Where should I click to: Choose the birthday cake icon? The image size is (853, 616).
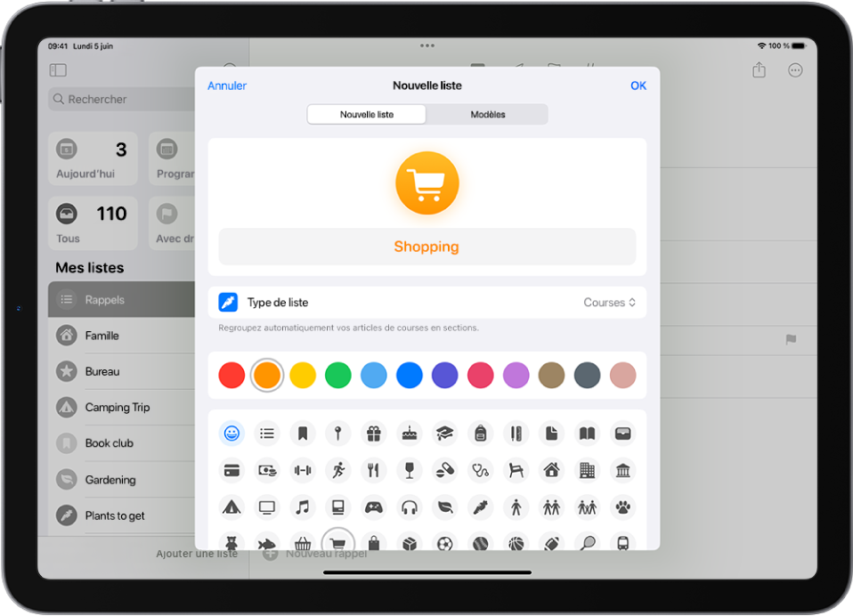pyautogui.click(x=409, y=434)
